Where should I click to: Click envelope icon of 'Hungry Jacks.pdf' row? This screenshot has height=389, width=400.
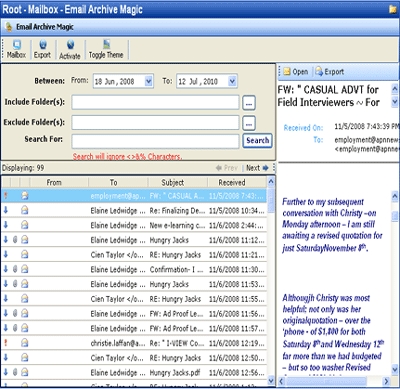(25, 372)
